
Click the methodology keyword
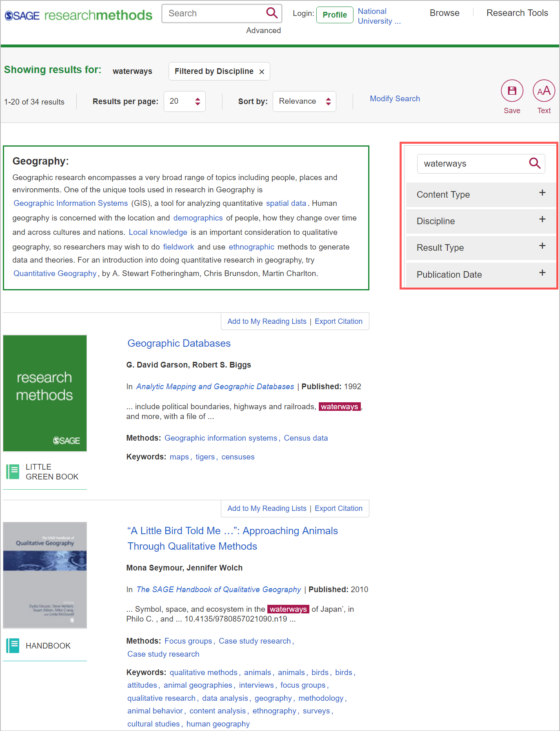point(321,698)
